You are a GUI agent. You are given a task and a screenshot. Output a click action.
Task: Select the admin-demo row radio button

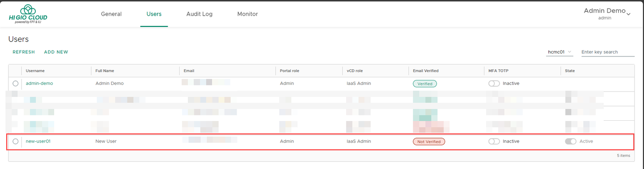point(16,84)
